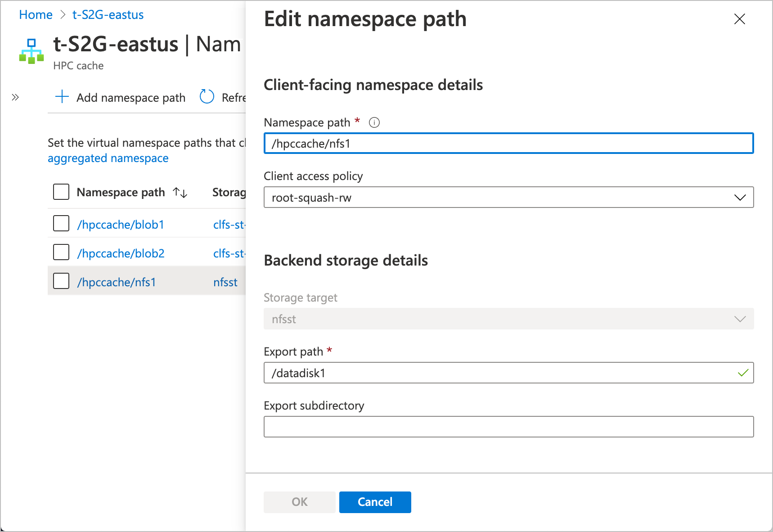Viewport: 773px width, 532px height.
Task: Open the aggregated namespace link
Action: pyautogui.click(x=108, y=158)
